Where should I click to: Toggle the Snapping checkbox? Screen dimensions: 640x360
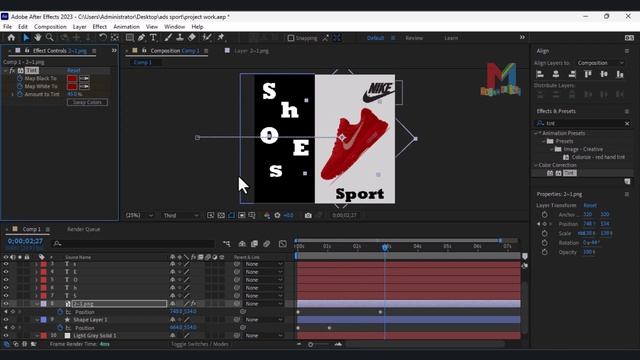coord(291,38)
